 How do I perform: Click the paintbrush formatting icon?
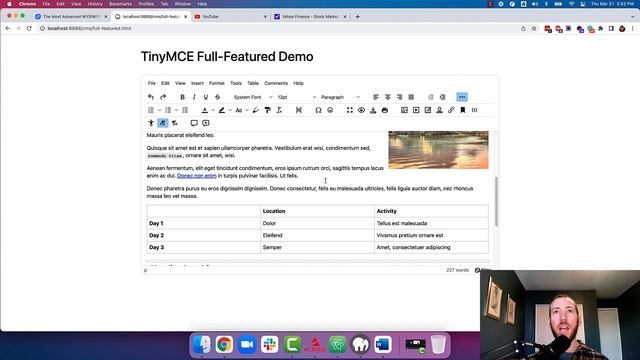click(x=256, y=110)
